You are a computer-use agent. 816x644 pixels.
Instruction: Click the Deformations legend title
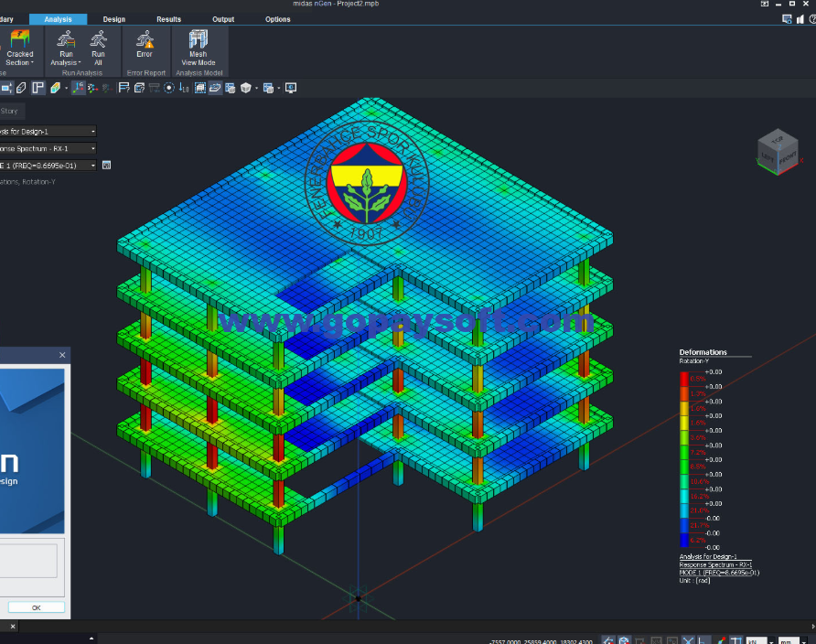(703, 352)
